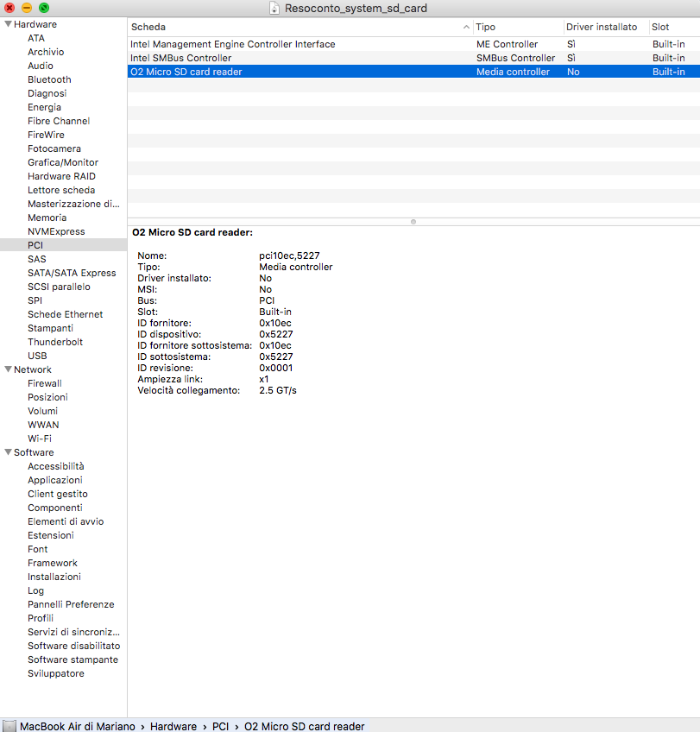Click the document icon in title bar
Viewport: 700px width, 732px height.
(x=274, y=9)
